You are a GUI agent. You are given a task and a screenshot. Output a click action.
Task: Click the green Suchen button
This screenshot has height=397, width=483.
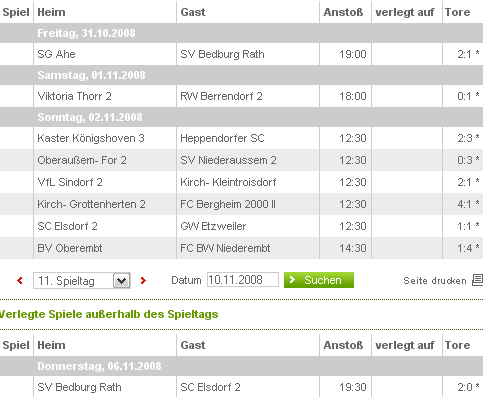[319, 280]
